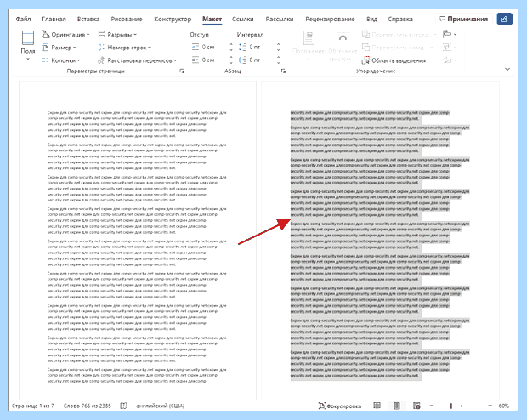Click the zoom out minus button
The image size is (527, 420).
(432, 406)
